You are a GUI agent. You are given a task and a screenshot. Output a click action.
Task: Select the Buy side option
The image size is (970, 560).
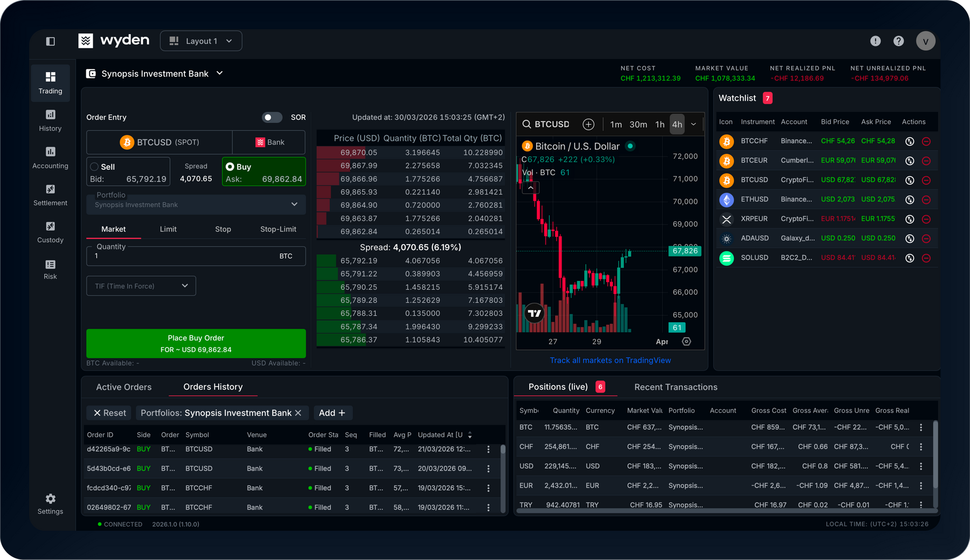point(264,172)
